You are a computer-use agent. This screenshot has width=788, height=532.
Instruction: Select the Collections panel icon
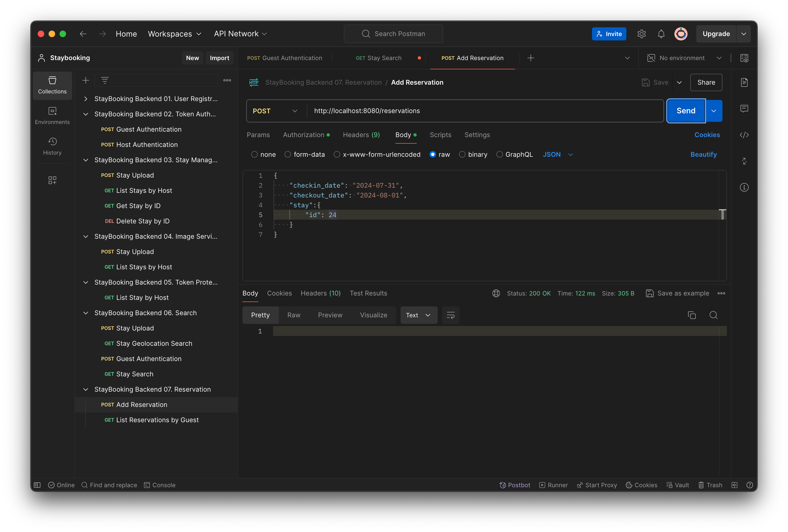52,85
